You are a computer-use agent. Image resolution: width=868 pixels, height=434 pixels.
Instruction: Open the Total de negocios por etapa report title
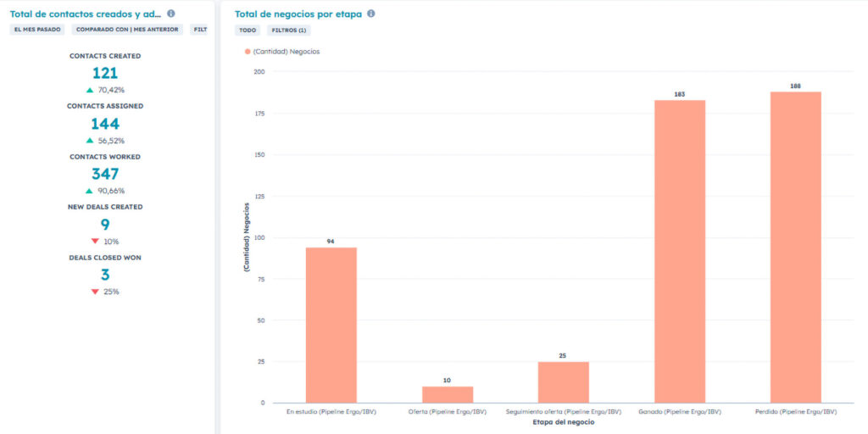299,14
